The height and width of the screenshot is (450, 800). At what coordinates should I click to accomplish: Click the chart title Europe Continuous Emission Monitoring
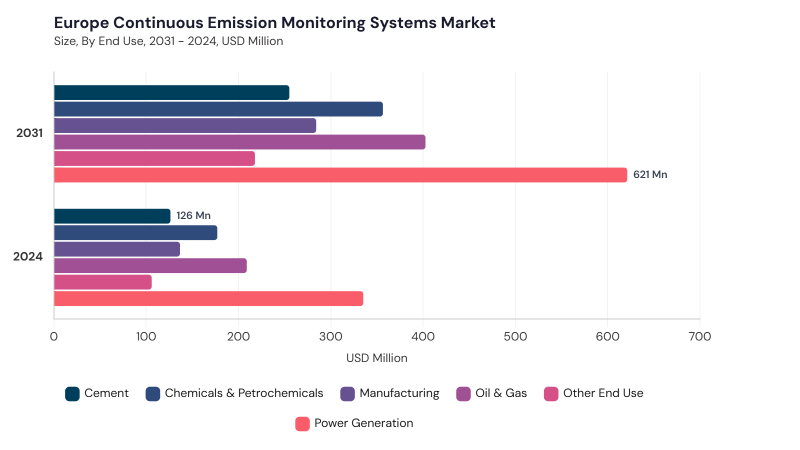[274, 23]
